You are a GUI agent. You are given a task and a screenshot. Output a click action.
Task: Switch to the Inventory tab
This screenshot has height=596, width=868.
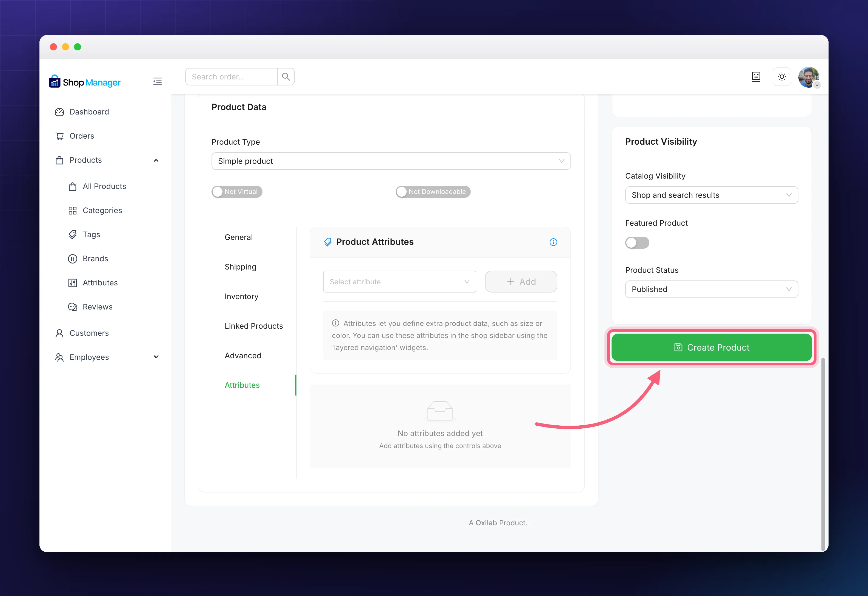click(241, 296)
